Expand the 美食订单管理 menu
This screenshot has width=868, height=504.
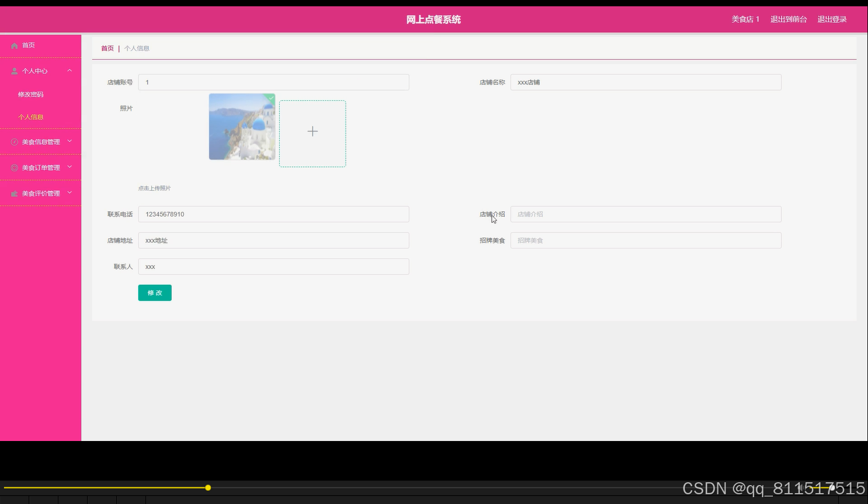(x=69, y=167)
